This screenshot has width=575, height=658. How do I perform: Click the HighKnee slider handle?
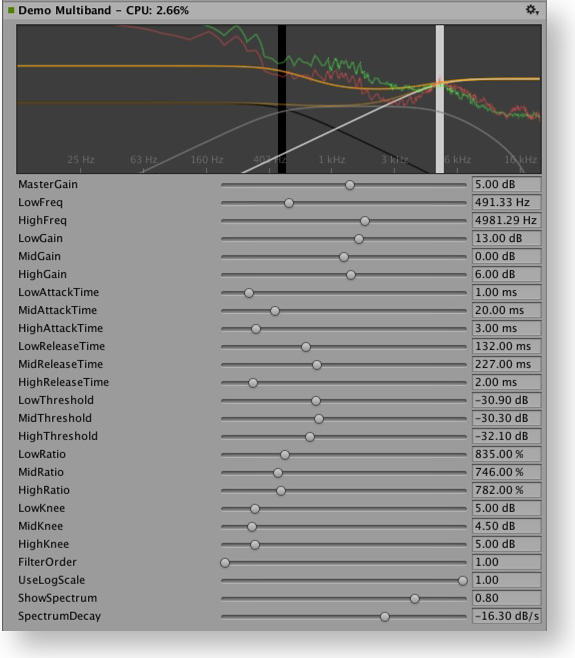255,545
